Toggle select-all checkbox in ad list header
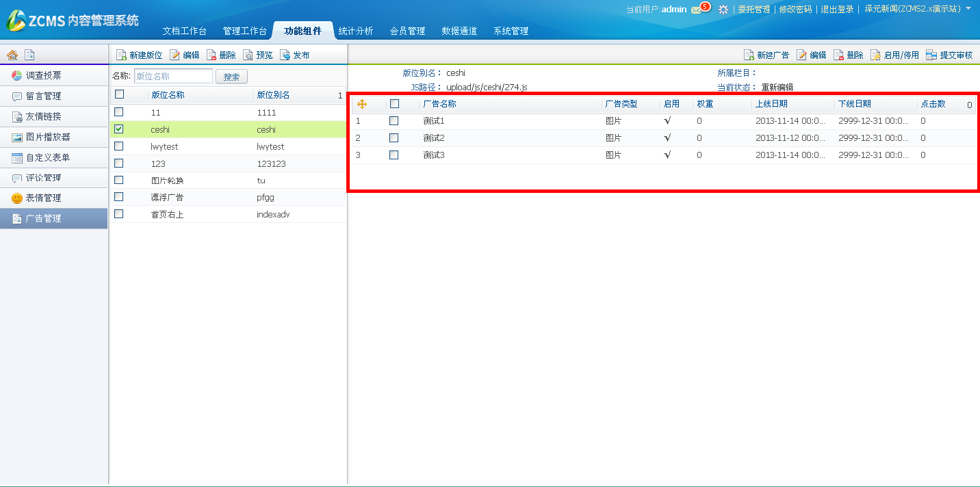Screen dimensions: 980x487 tap(394, 103)
